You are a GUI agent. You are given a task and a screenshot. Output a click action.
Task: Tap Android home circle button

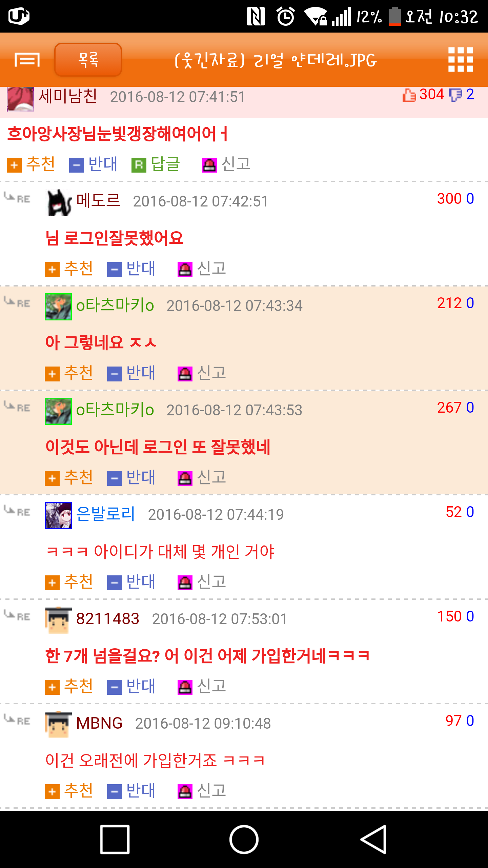(244, 839)
